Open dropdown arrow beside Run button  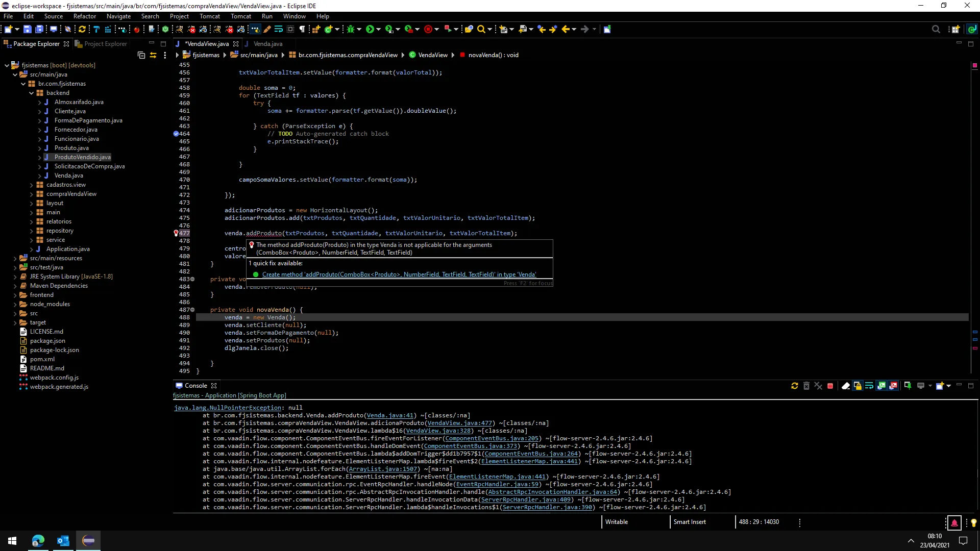click(379, 29)
